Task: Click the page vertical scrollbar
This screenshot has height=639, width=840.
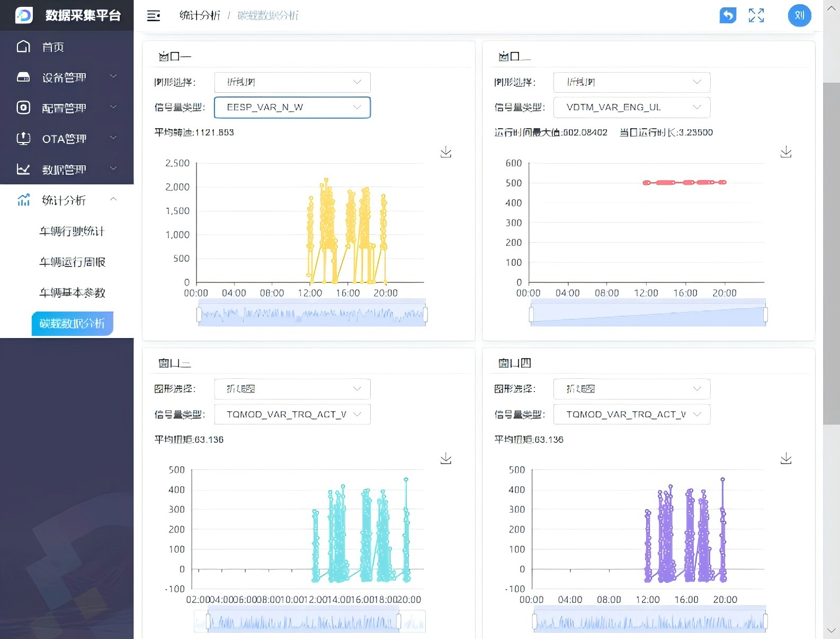Action: tap(831, 253)
